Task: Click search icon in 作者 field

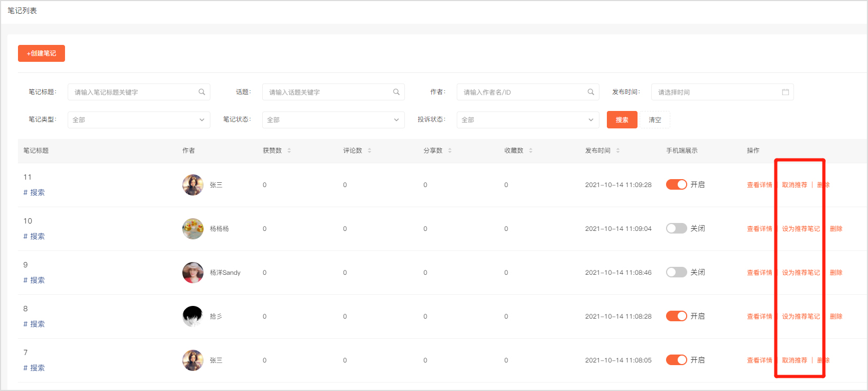Action: pyautogui.click(x=591, y=92)
